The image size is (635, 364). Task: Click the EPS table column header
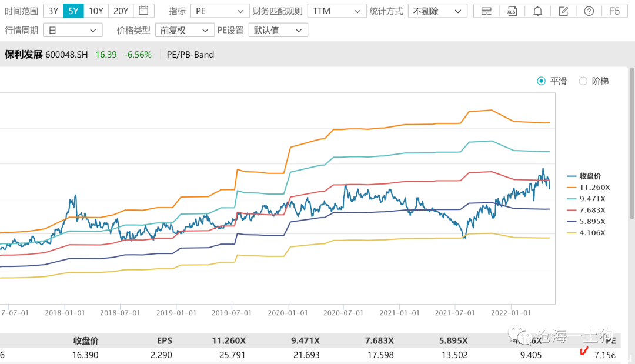pyautogui.click(x=165, y=341)
